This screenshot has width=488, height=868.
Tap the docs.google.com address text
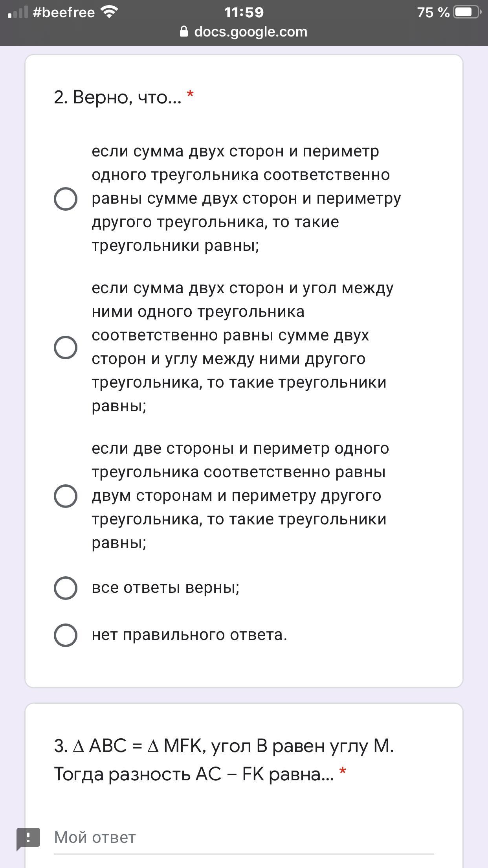click(251, 31)
